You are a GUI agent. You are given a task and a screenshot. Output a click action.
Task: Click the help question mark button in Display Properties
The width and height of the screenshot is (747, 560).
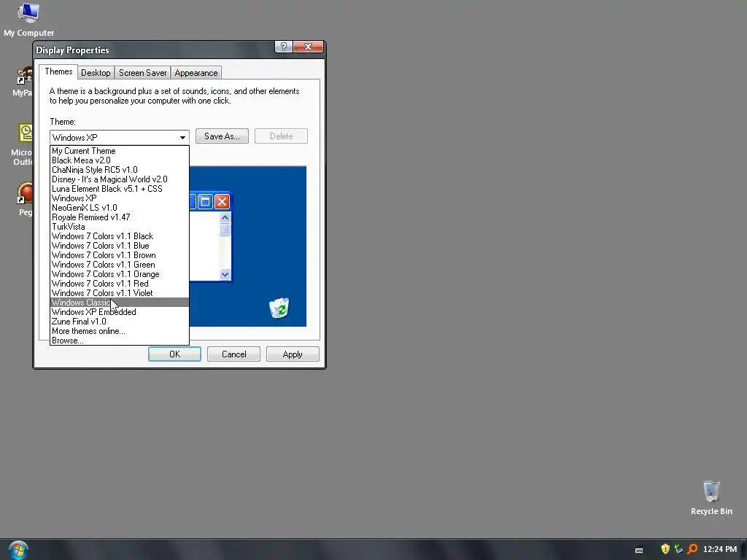pos(284,47)
